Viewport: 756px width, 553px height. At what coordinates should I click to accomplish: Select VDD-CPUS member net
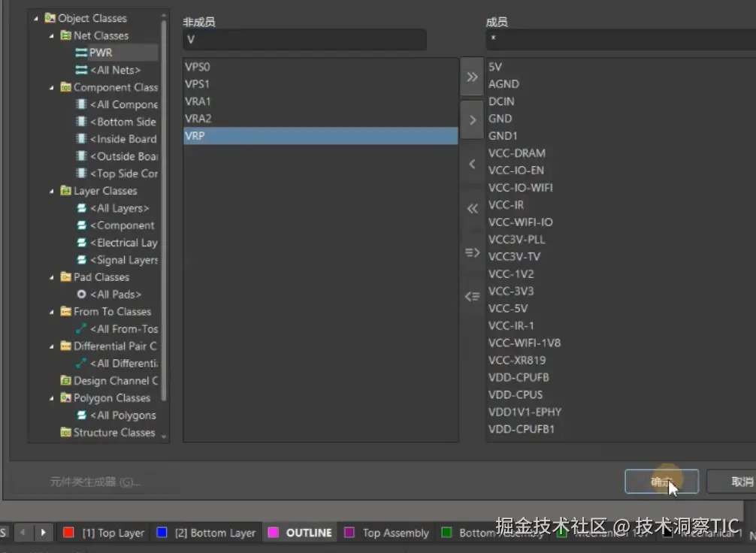point(516,394)
